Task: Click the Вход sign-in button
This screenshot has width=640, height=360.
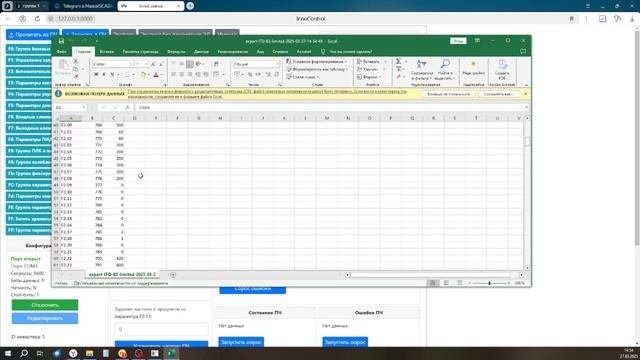Action: coord(458,41)
